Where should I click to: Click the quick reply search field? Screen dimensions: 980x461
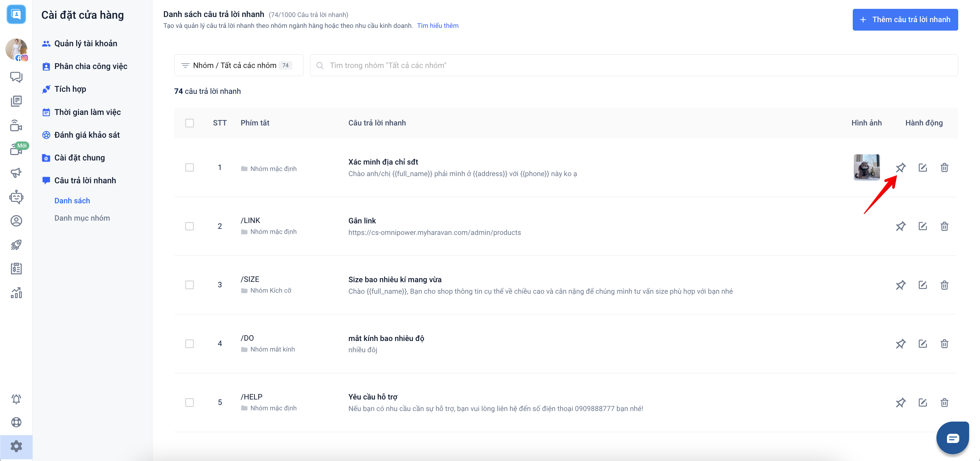[633, 65]
